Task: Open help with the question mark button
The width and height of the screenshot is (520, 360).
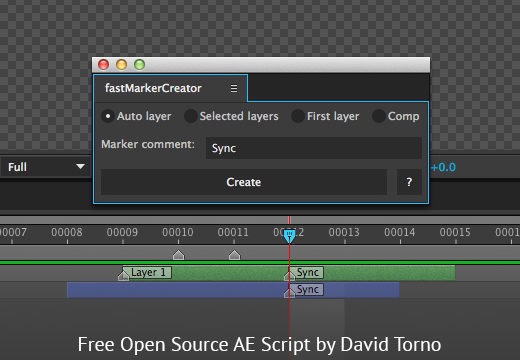Action: [x=409, y=182]
